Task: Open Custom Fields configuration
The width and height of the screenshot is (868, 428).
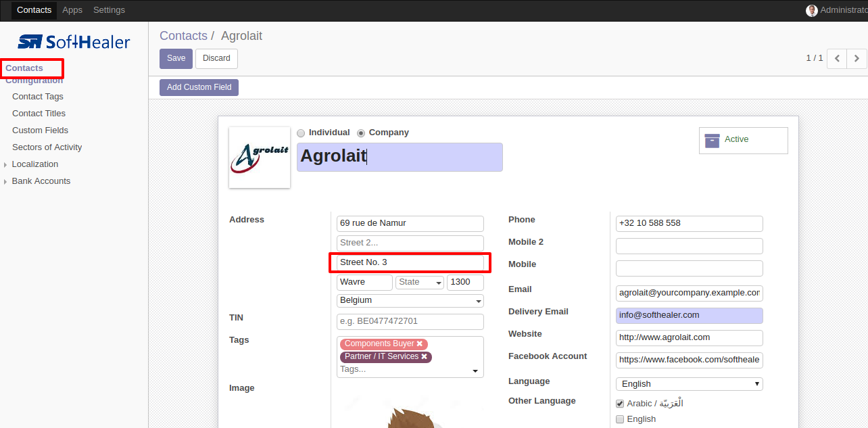Action: pyautogui.click(x=41, y=130)
